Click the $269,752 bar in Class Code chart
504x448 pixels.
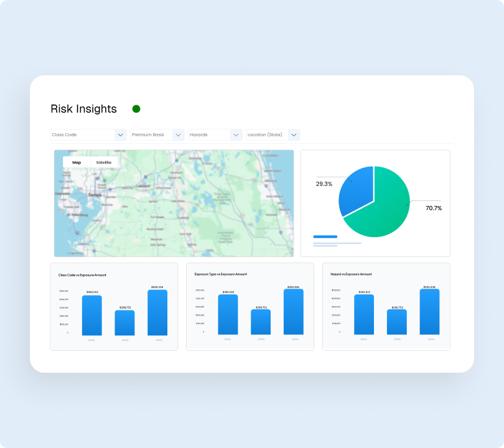tap(124, 324)
